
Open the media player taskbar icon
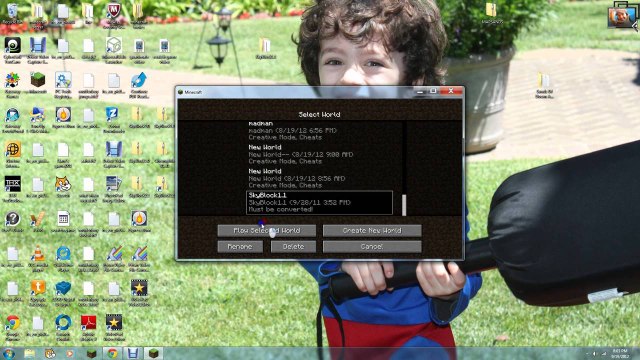tap(70, 353)
